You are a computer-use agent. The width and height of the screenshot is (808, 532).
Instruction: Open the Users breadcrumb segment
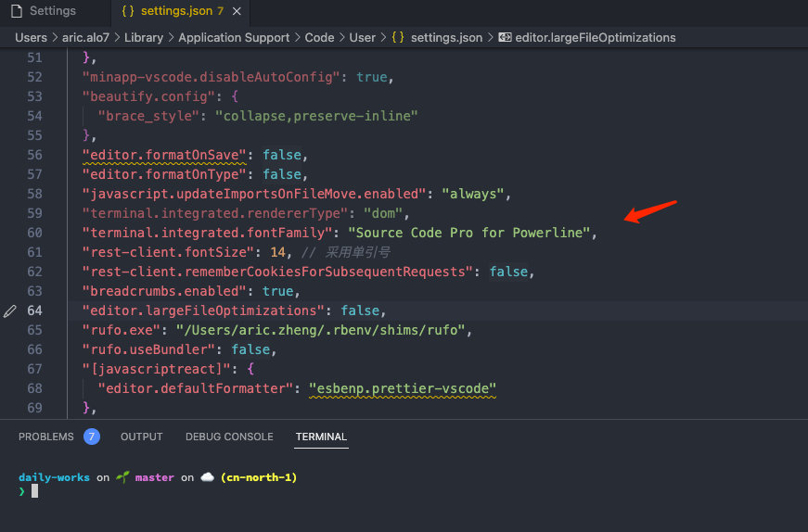31,38
